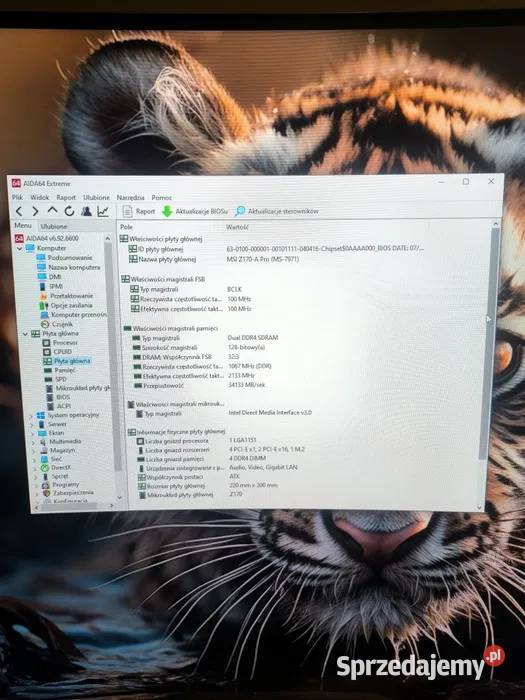Screen dimensions: 525x700
Task: Select the Czujnik gauge icon
Action: (45, 324)
